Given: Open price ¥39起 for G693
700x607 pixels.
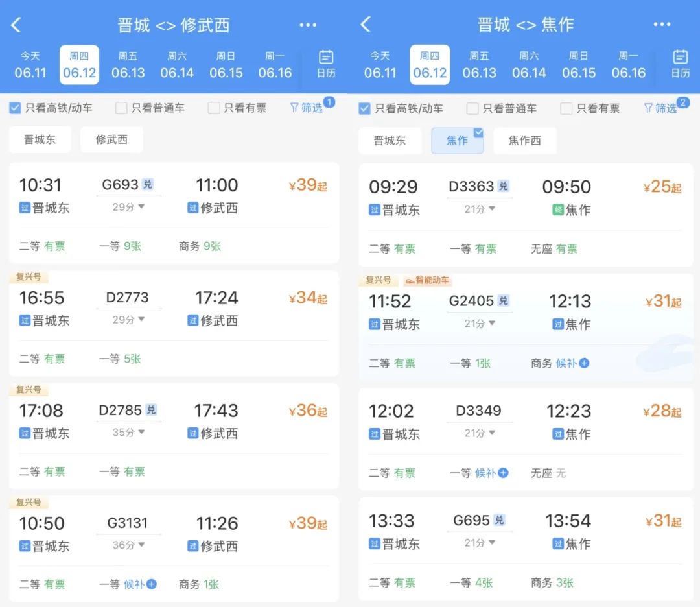Looking at the screenshot, I should (308, 184).
